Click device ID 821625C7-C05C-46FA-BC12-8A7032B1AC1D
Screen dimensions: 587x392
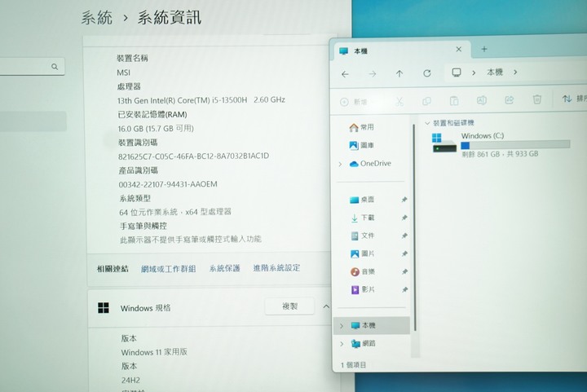[x=193, y=156]
